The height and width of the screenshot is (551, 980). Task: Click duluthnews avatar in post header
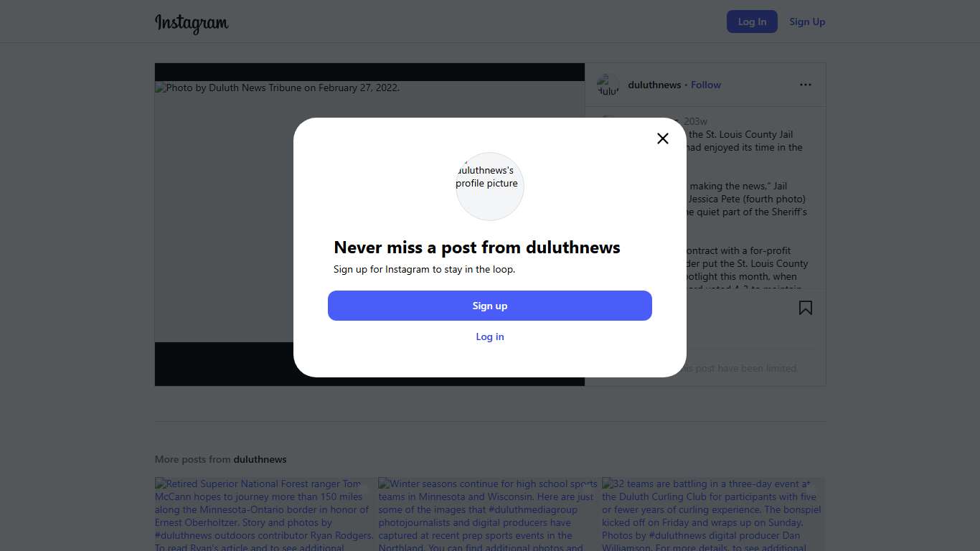[x=608, y=85]
